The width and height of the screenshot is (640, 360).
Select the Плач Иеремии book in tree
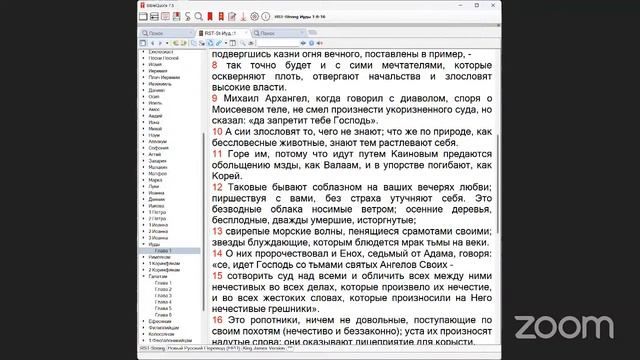point(164,77)
